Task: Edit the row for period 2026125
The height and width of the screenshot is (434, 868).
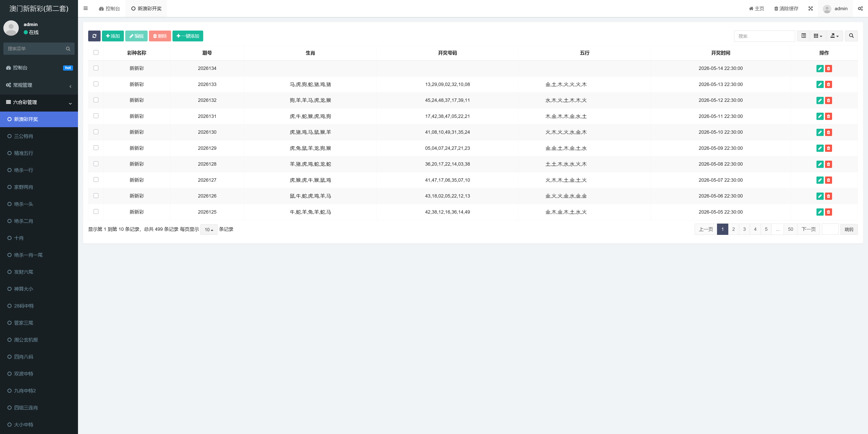Action: (820, 212)
